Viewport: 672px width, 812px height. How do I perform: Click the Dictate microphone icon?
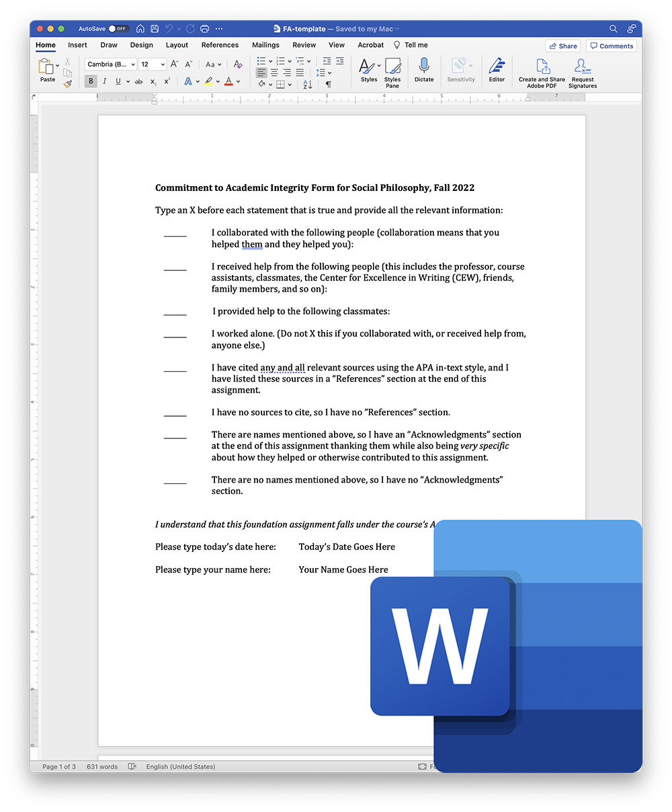[424, 67]
